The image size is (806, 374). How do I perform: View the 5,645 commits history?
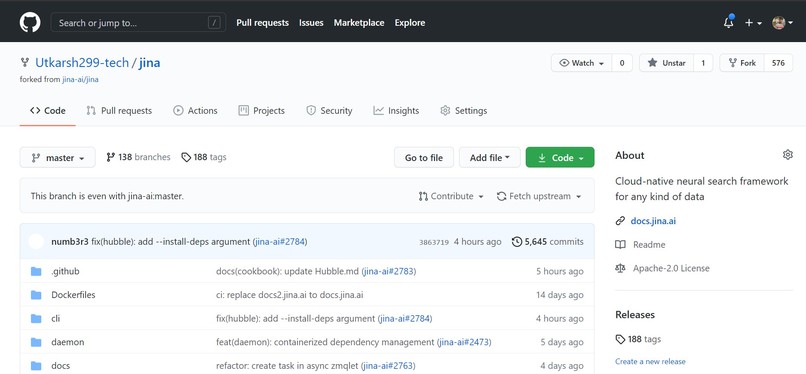[548, 241]
